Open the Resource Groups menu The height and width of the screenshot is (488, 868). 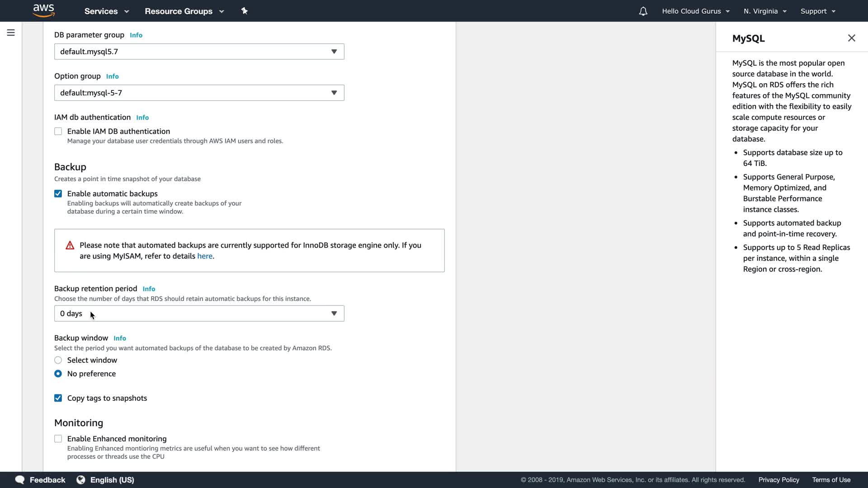point(184,11)
